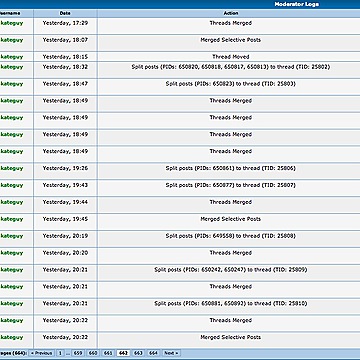The width and height of the screenshot is (360, 360).
Task: Select current page 662 in pagination
Action: pos(123,353)
